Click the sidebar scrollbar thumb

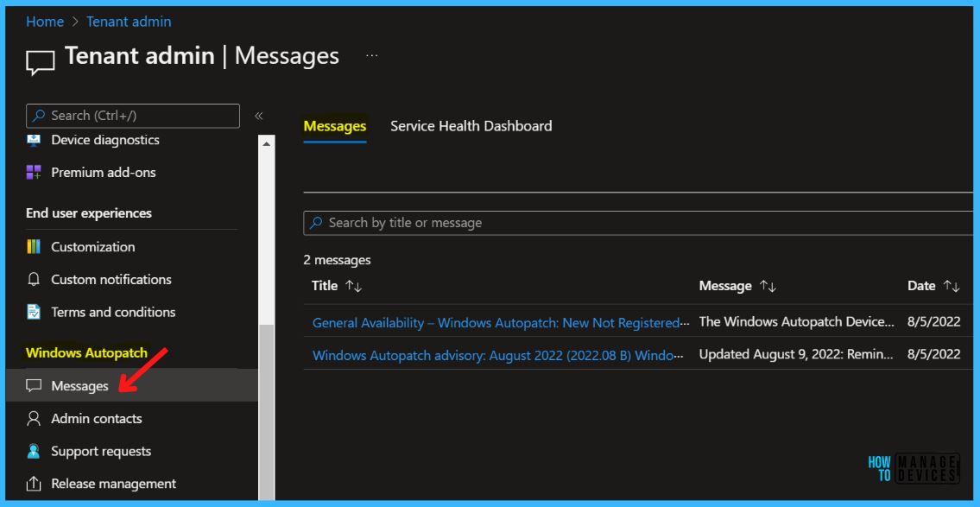click(x=266, y=413)
